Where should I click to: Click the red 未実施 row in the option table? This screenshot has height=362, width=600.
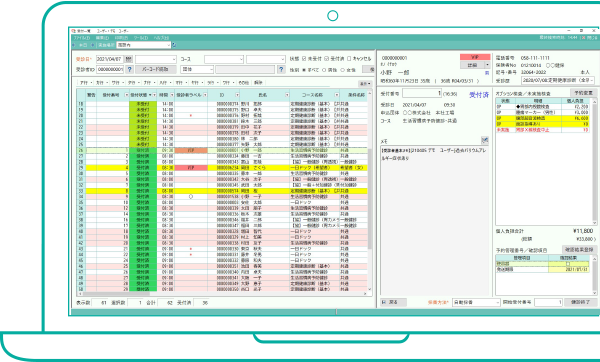543,130
